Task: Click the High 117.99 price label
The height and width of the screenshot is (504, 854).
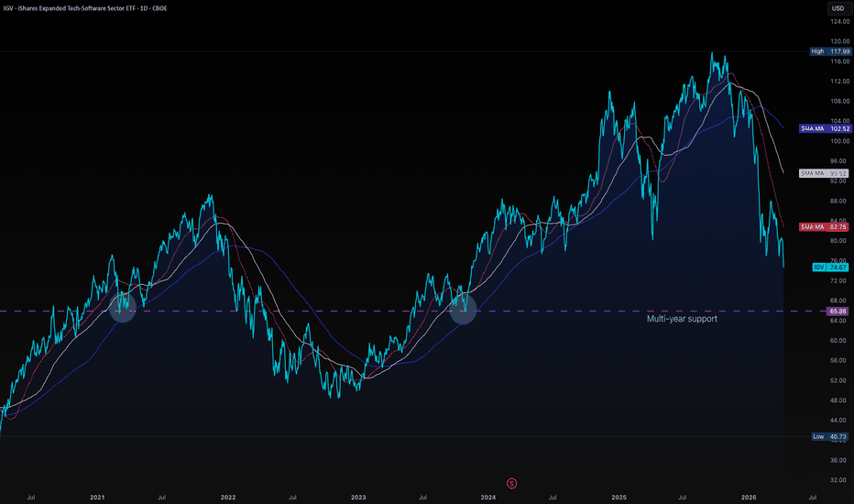Action: coord(828,52)
